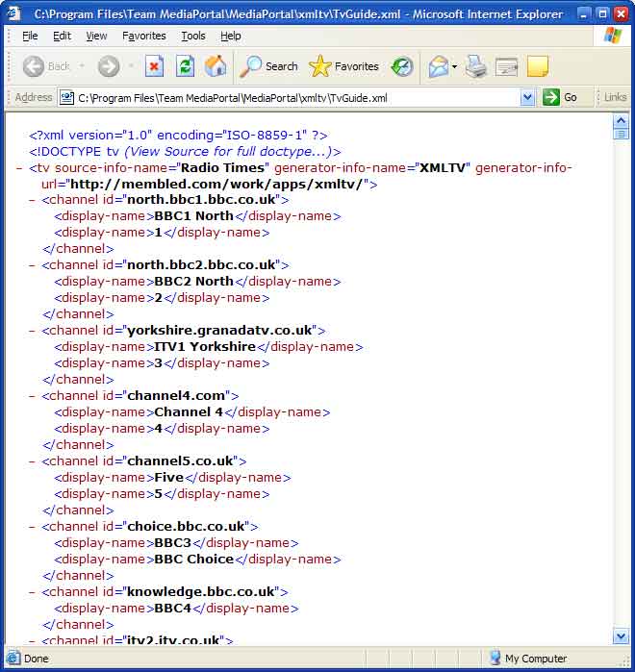This screenshot has width=635, height=672.
Task: Click the Radio Times attribute value
Action: pos(222,168)
